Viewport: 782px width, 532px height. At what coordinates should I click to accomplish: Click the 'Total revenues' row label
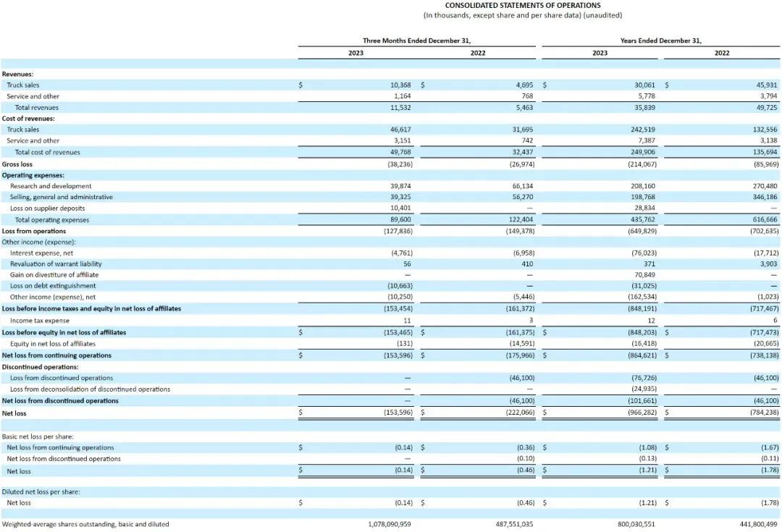36,108
